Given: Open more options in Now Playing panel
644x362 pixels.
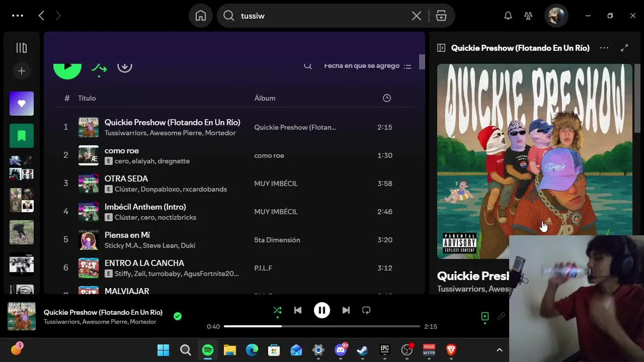Looking at the screenshot, I should tap(604, 48).
